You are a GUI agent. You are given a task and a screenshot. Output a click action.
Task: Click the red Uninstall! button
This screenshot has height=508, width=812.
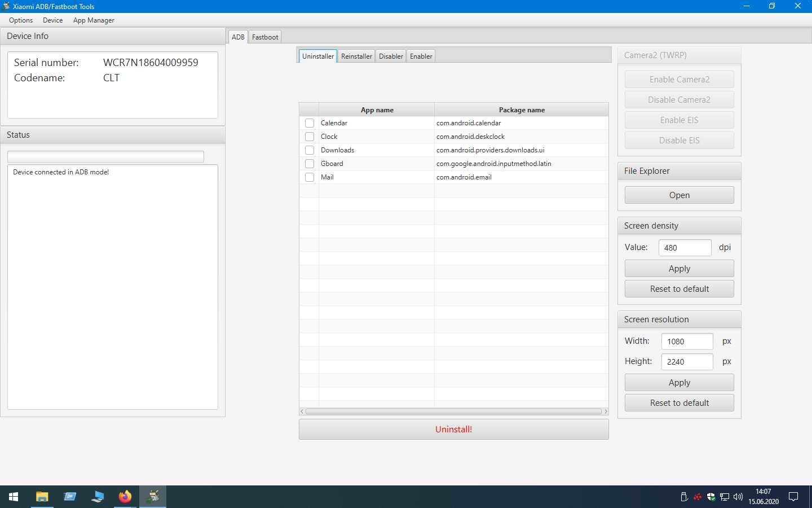pyautogui.click(x=454, y=429)
